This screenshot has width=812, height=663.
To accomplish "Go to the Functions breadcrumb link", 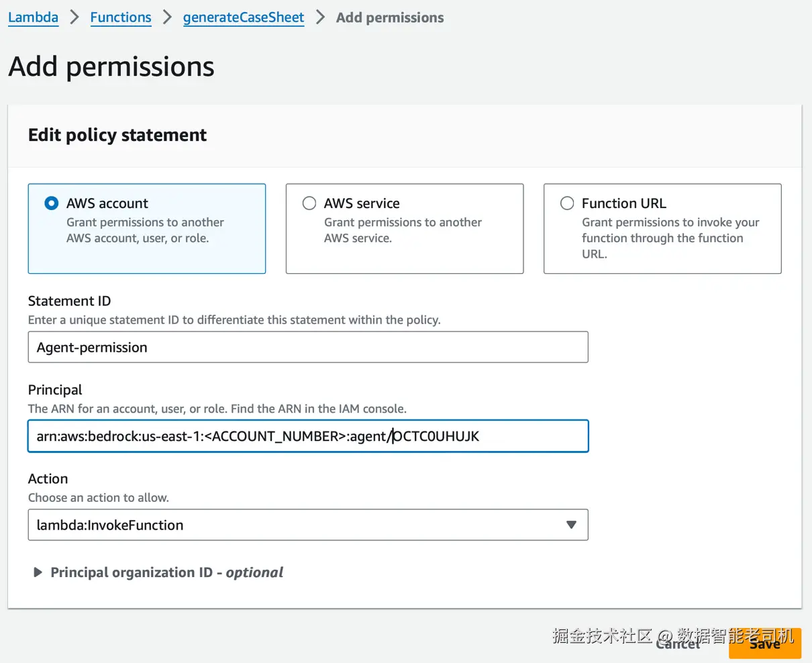I will tap(121, 17).
